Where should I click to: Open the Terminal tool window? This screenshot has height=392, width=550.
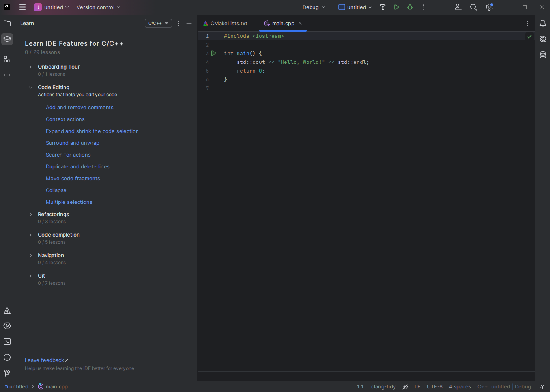pos(7,342)
